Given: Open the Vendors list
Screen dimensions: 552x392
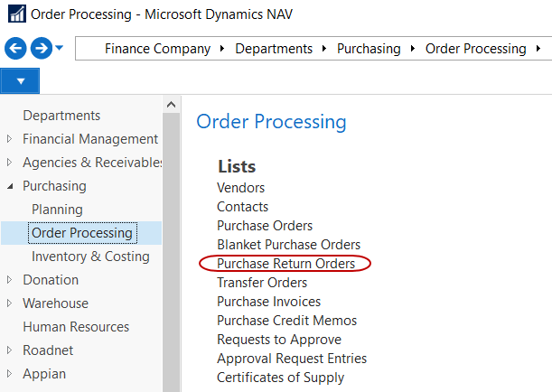Looking at the screenshot, I should coord(240,188).
